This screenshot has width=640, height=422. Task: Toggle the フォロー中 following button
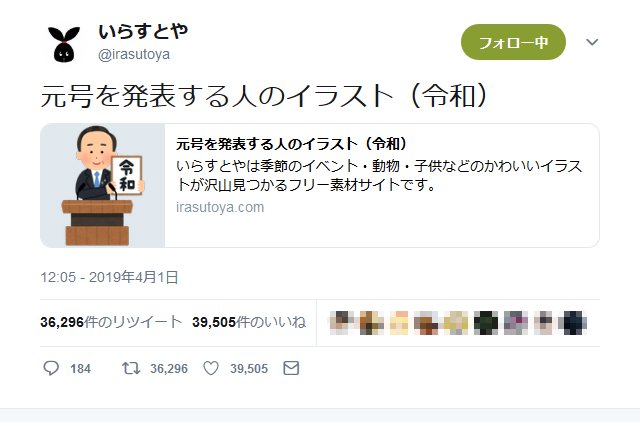coord(513,42)
